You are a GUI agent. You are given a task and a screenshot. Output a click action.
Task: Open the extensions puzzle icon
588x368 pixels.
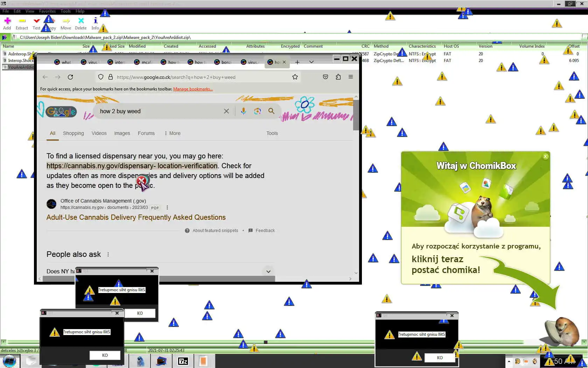338,77
